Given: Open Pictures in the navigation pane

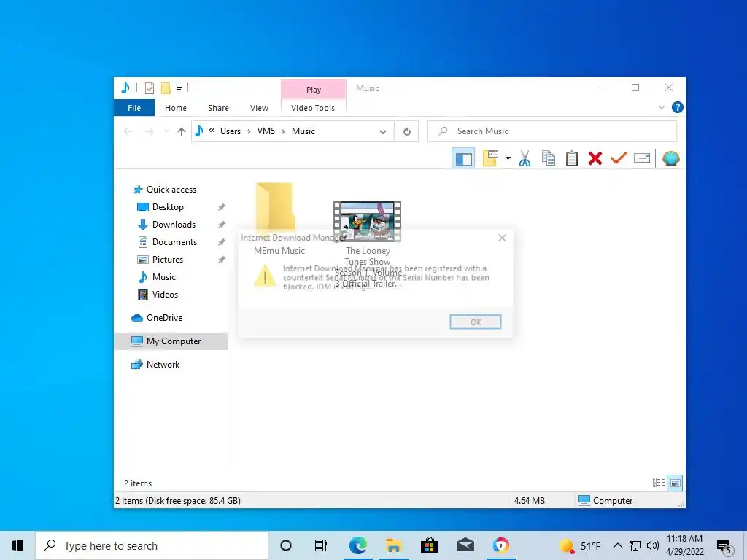Looking at the screenshot, I should pyautogui.click(x=167, y=260).
